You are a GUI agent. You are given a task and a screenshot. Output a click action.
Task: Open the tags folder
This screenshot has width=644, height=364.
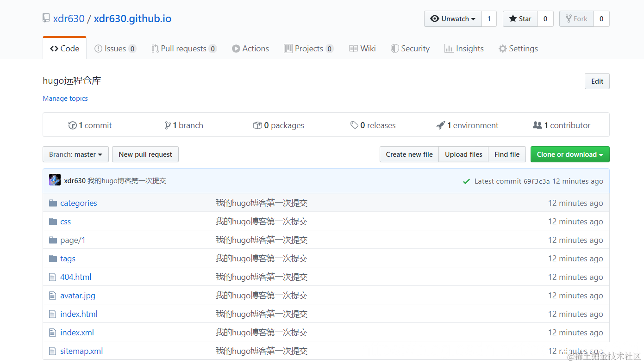[x=68, y=259]
